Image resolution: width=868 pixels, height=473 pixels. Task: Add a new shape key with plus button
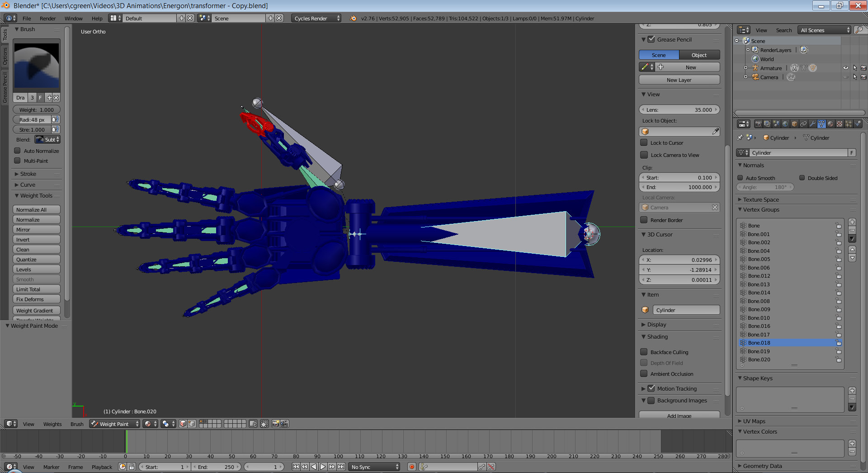click(852, 390)
